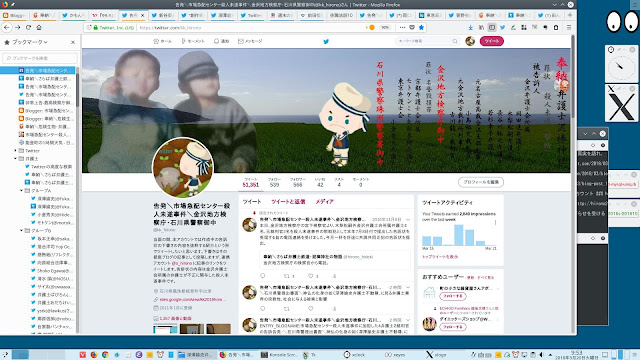View the tweets count 51,351
Screen dimensions: 640x360
(x=251, y=182)
